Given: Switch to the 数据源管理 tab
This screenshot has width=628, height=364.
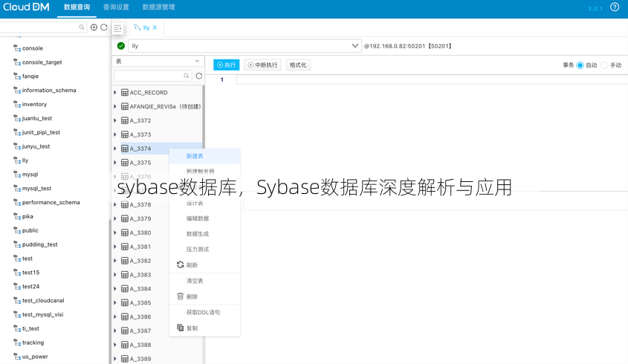Looking at the screenshot, I should [158, 7].
